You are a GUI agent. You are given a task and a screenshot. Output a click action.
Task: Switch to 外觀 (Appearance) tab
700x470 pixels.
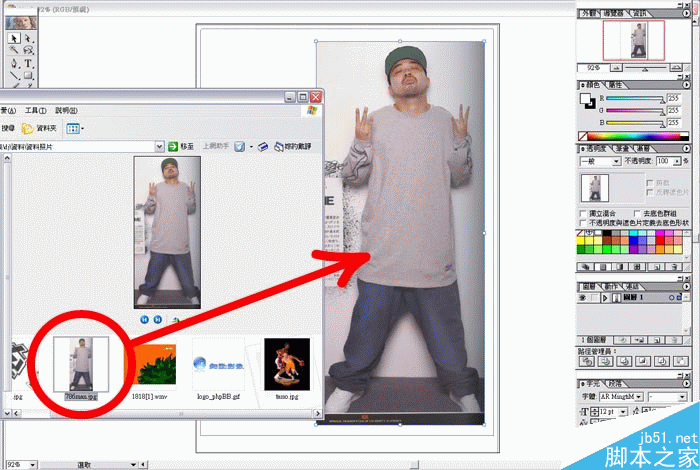pos(589,13)
